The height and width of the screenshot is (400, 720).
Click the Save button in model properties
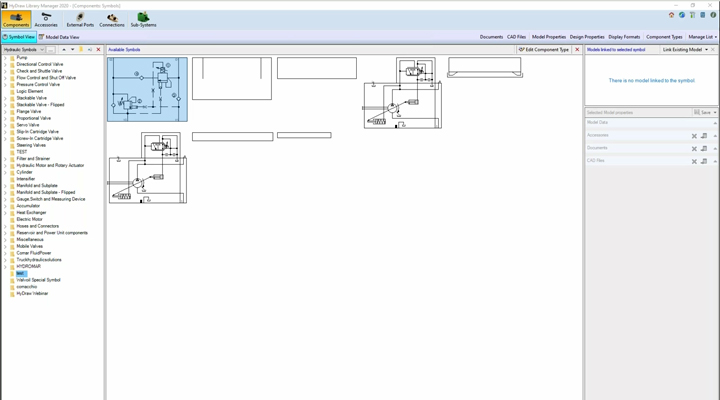pos(703,113)
